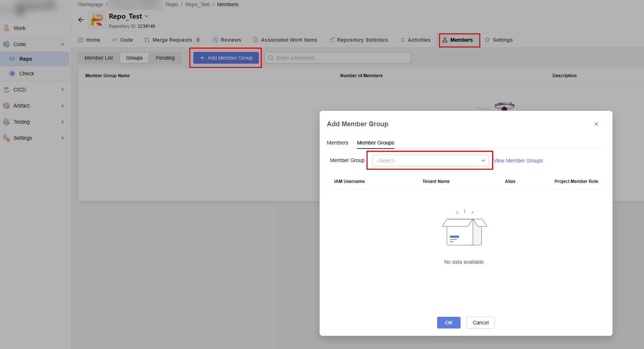
Task: Click the Check icon in sidebar
Action: pos(12,74)
